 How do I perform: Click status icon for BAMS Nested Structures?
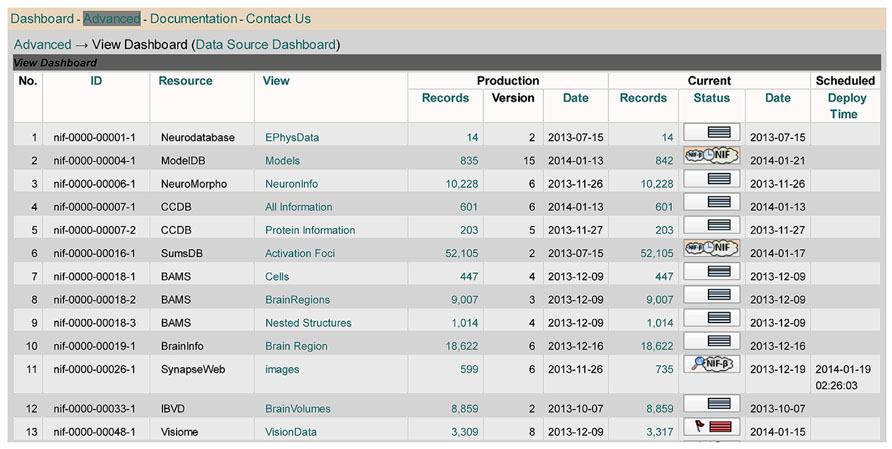[711, 318]
